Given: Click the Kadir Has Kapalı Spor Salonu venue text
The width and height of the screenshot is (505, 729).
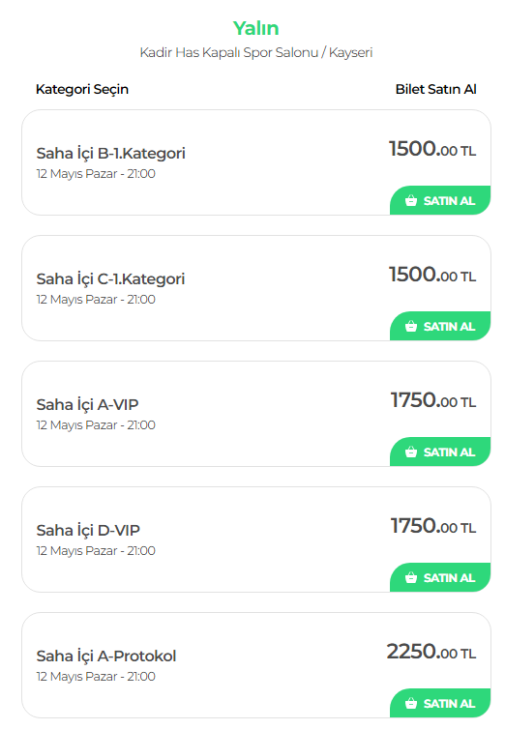Looking at the screenshot, I should pyautogui.click(x=229, y=53).
